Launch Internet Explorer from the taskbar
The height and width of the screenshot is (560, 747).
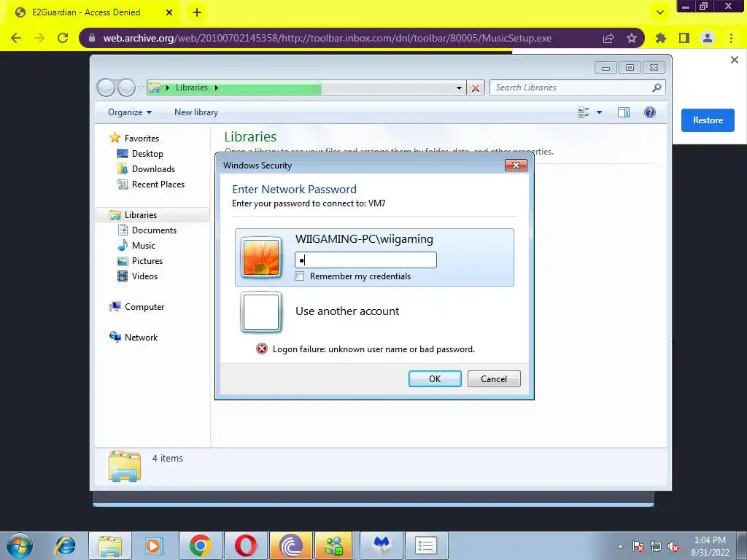(x=65, y=545)
